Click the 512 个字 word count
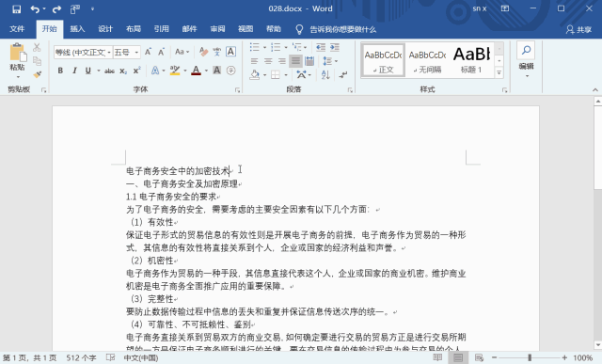602x364 pixels. 81,357
